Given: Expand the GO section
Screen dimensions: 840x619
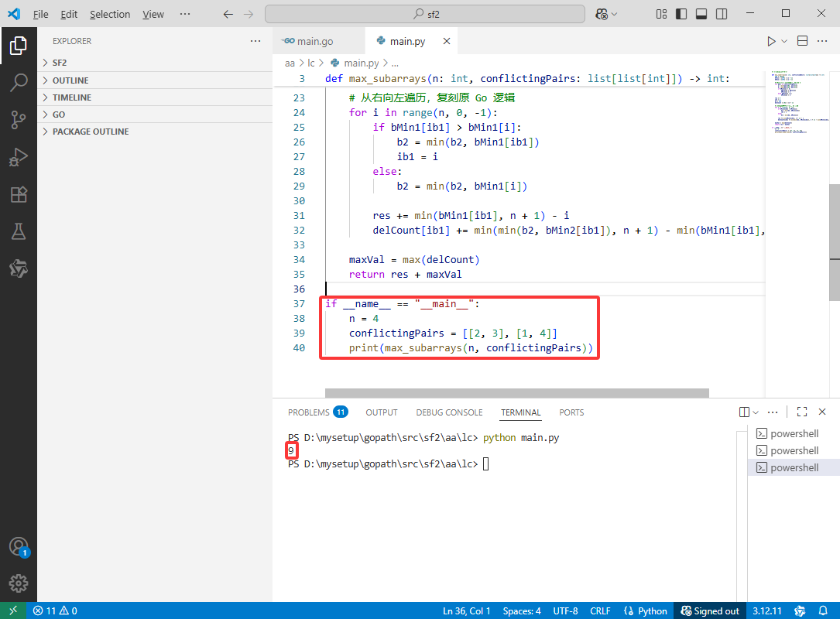Looking at the screenshot, I should [x=155, y=115].
